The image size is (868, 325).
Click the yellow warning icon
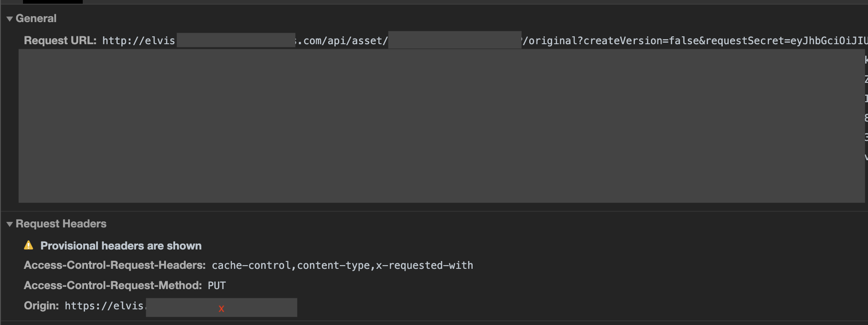(x=29, y=245)
